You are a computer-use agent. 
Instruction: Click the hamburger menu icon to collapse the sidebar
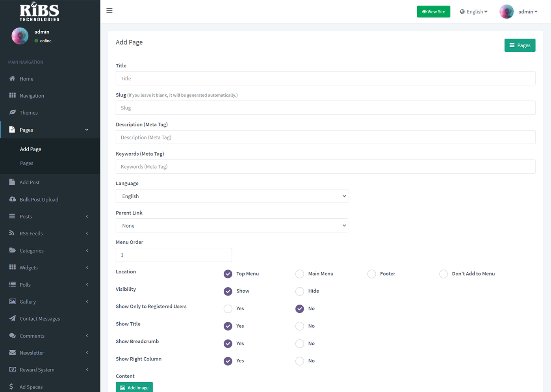tap(109, 11)
